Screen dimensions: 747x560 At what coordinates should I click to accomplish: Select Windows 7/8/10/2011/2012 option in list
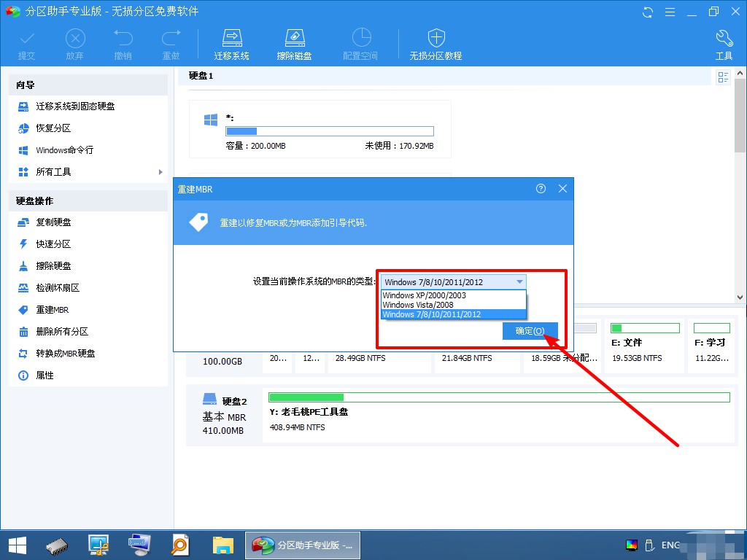click(x=454, y=314)
